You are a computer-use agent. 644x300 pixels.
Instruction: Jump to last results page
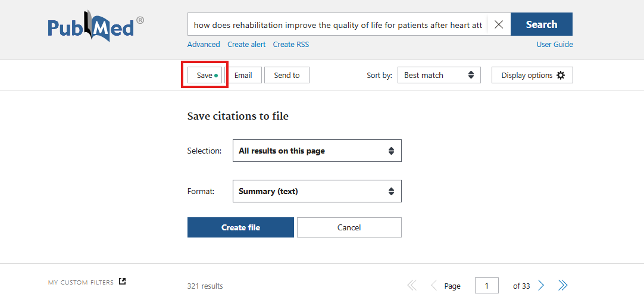562,286
